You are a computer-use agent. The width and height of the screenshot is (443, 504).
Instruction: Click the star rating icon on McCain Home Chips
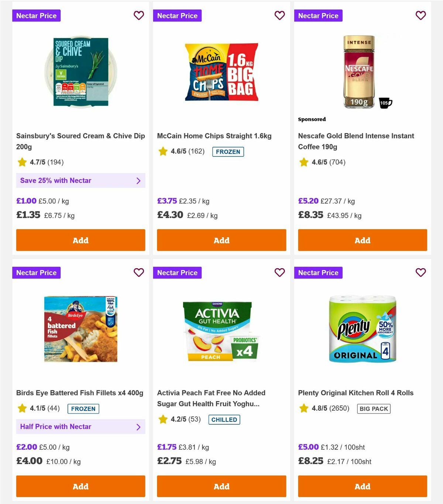pos(163,151)
